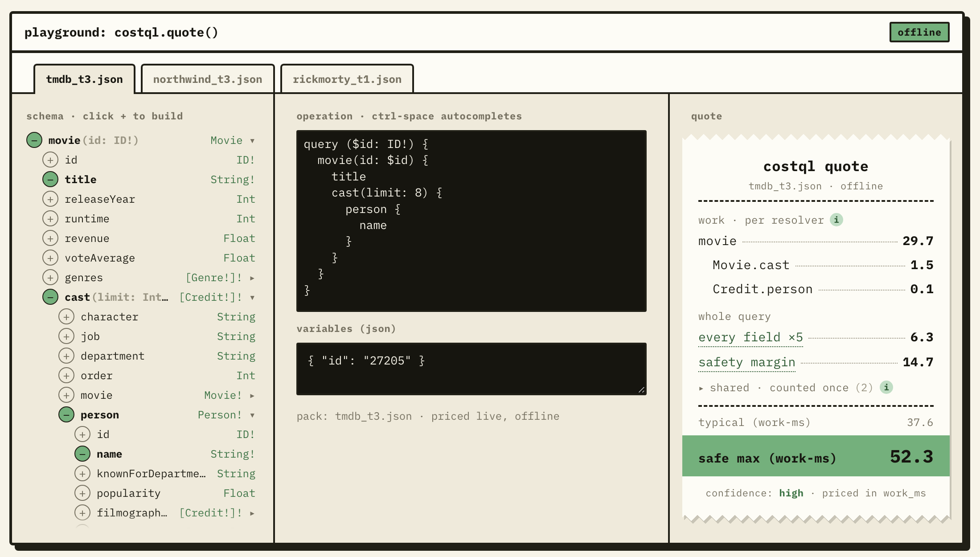Collapse the cast [Credit!]! node arrow
The height and width of the screenshot is (557, 980).
tap(252, 298)
